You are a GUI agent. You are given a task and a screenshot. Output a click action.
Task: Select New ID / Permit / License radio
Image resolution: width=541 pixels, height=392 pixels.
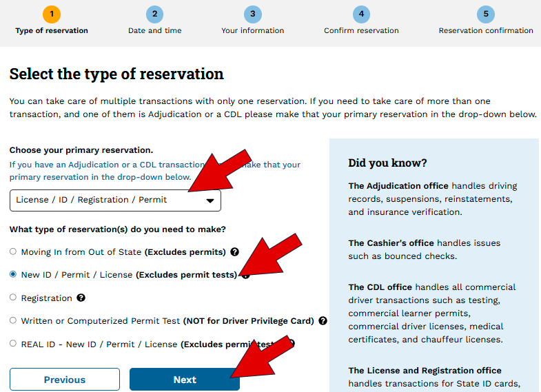[13, 274]
